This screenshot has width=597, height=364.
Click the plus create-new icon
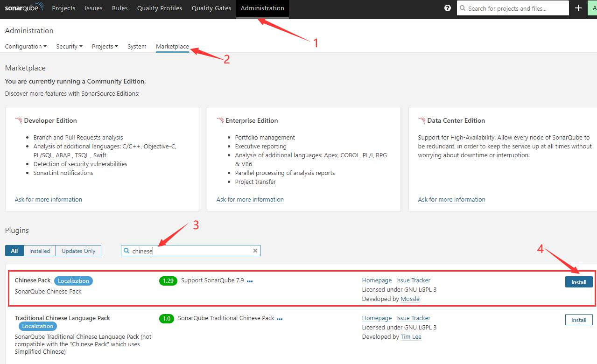578,8
